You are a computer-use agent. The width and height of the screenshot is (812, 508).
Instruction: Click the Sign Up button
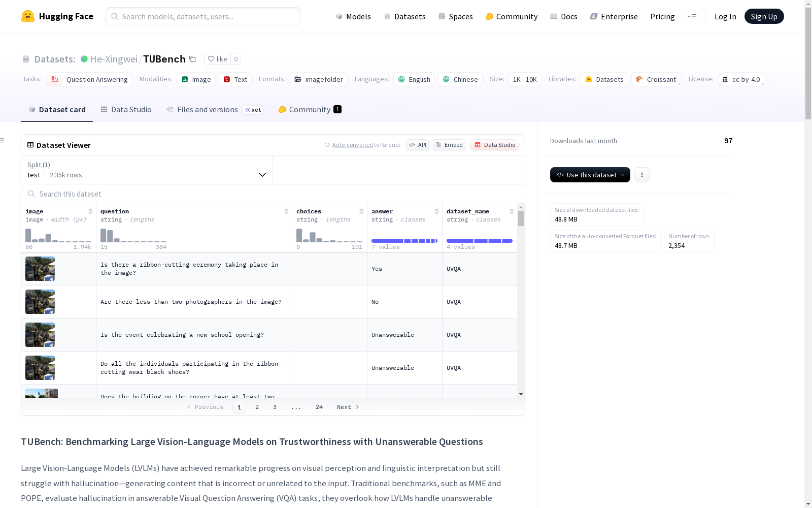pyautogui.click(x=764, y=16)
